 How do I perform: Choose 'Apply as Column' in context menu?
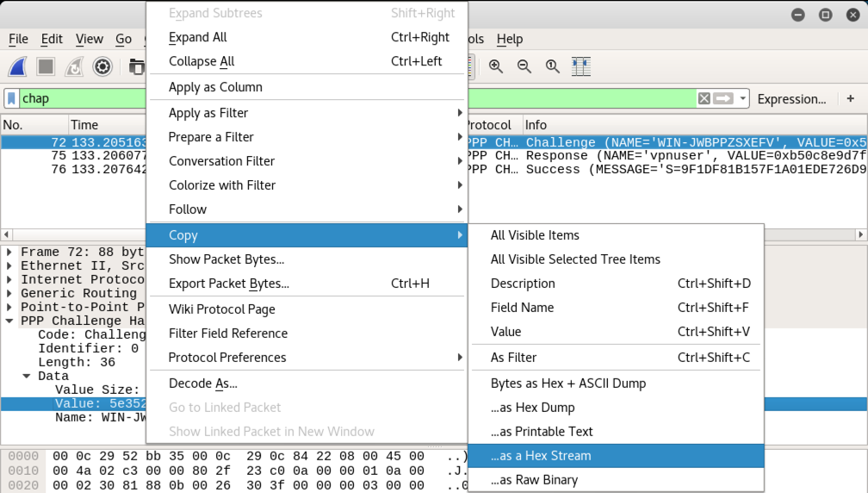(215, 87)
